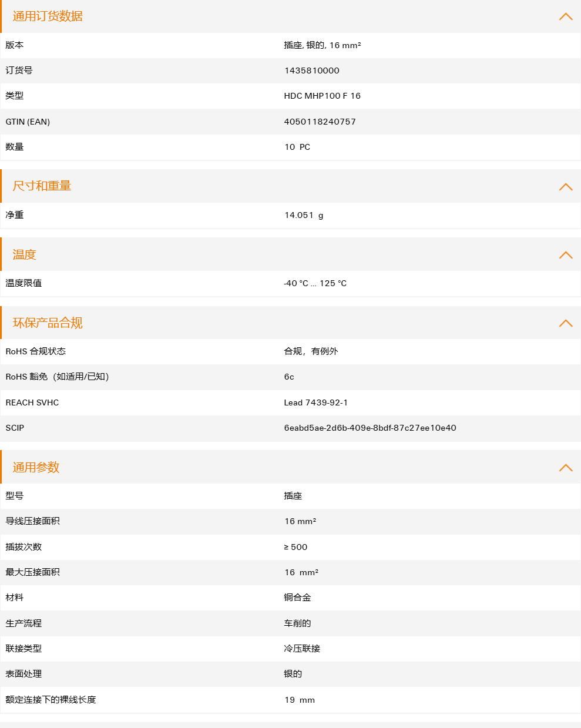Click 表面处理 value 银的

[293, 674]
